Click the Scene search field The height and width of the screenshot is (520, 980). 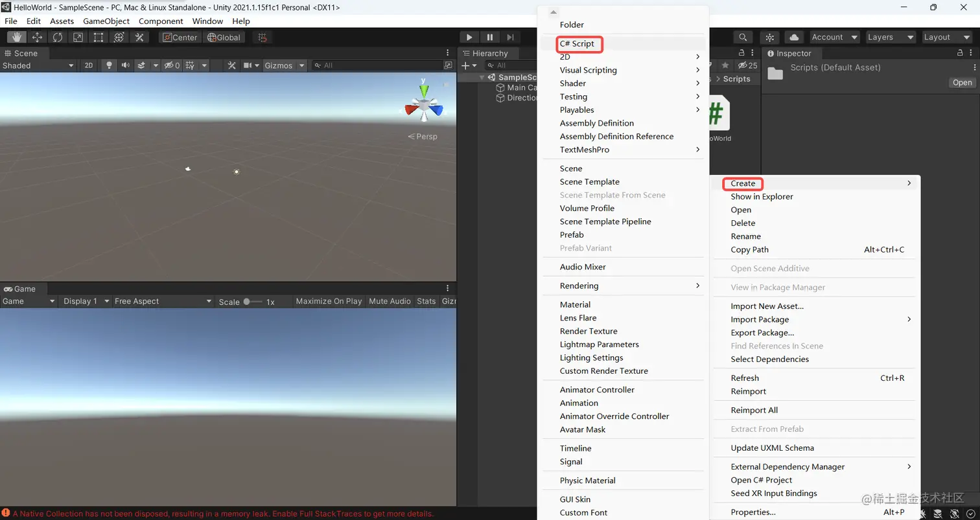(377, 65)
